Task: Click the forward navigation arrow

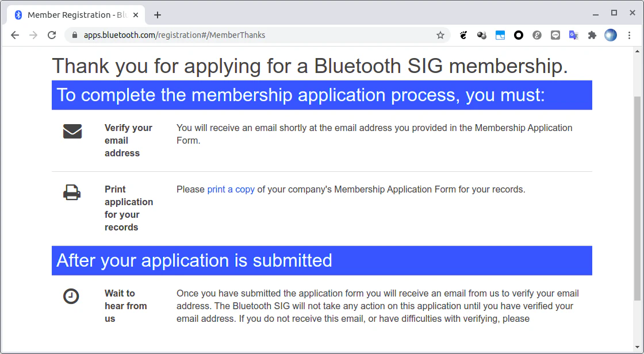Action: pos(33,35)
